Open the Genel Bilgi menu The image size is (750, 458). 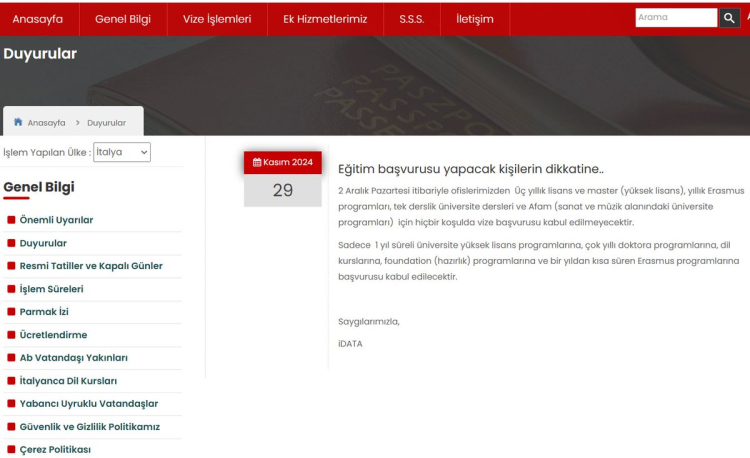coord(122,19)
